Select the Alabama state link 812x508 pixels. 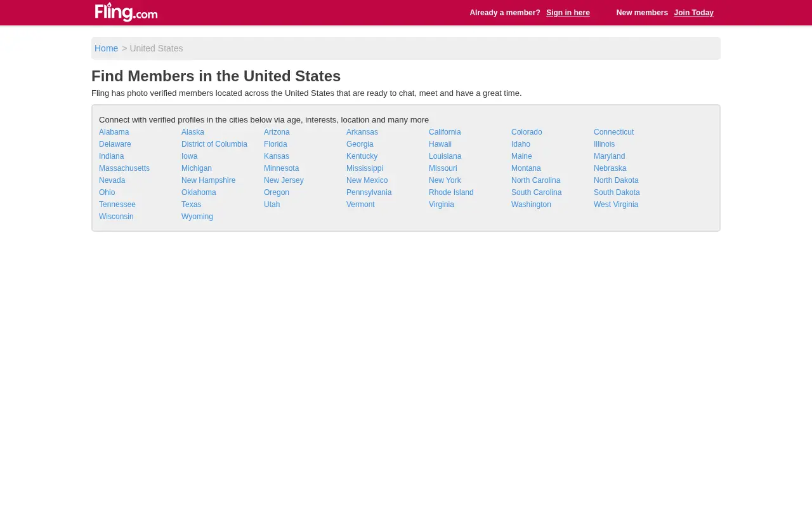(x=114, y=132)
